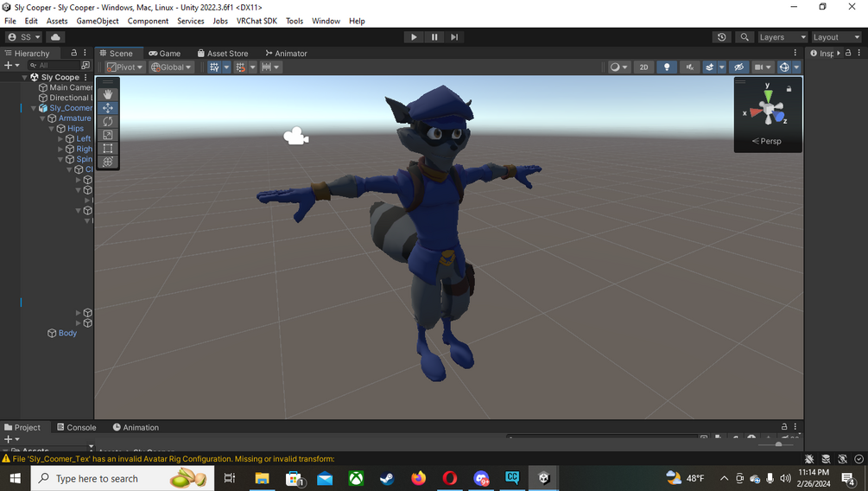Open the Scene view tab options menu
This screenshot has height=491, width=868.
(795, 53)
